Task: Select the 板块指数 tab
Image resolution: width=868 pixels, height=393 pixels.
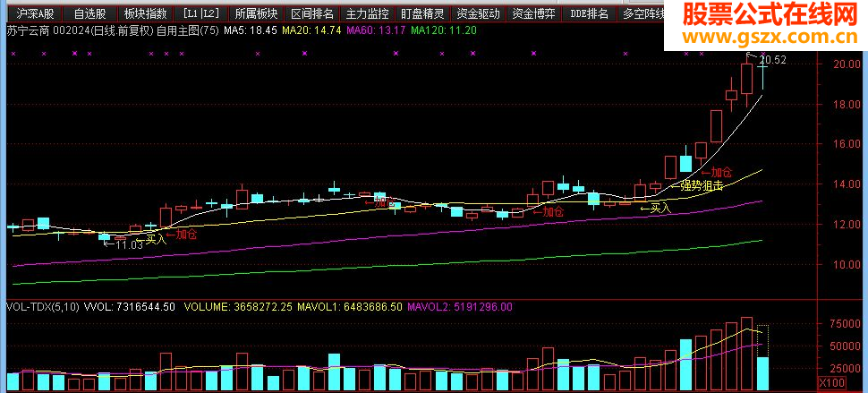Action: (x=145, y=13)
